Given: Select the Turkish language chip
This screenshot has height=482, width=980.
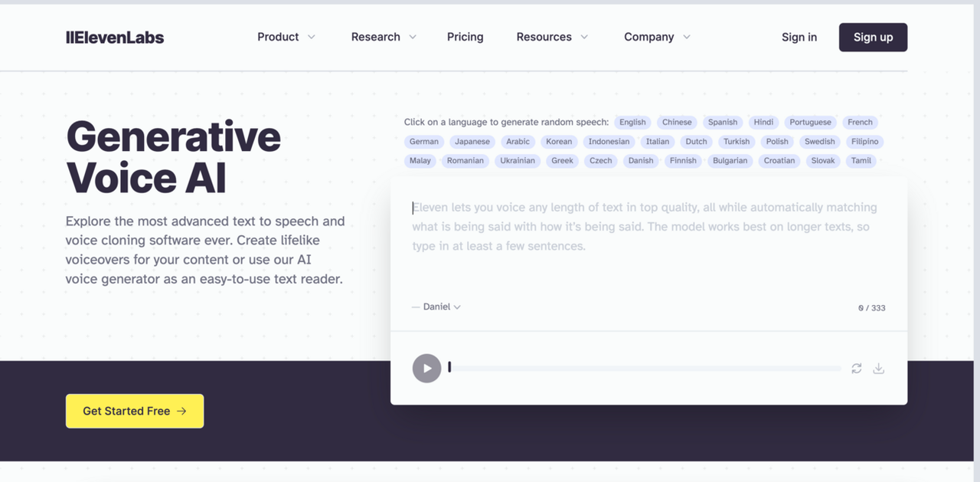Looking at the screenshot, I should click(x=737, y=141).
